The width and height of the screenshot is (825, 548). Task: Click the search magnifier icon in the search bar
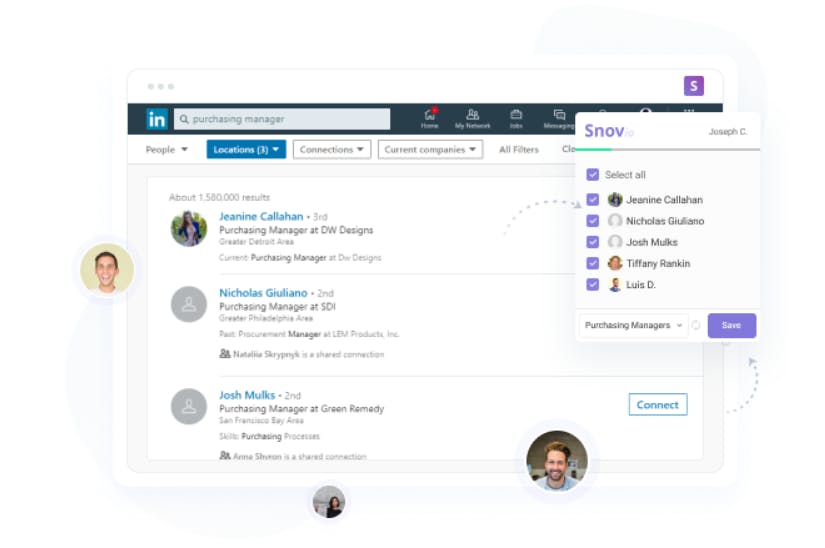click(184, 119)
